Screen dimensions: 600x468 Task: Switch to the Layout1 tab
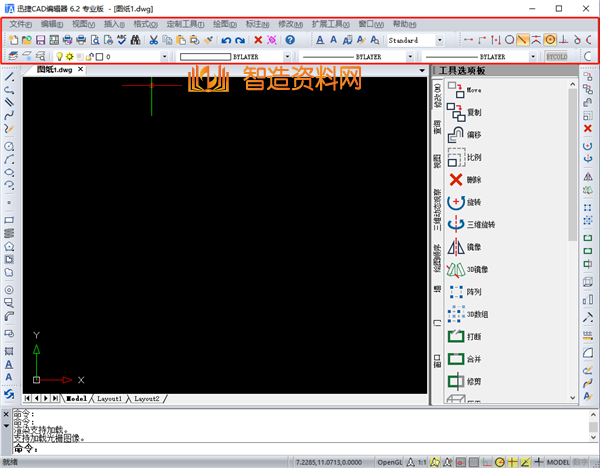[x=109, y=398]
